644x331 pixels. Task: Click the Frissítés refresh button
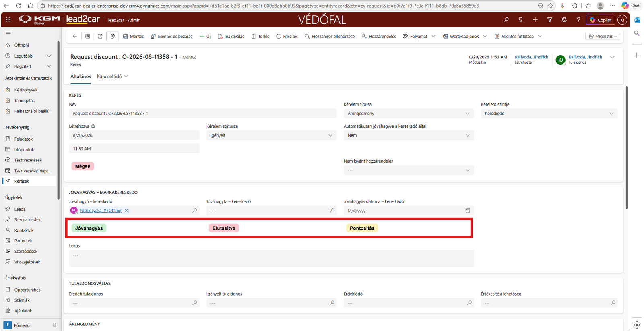pos(287,36)
